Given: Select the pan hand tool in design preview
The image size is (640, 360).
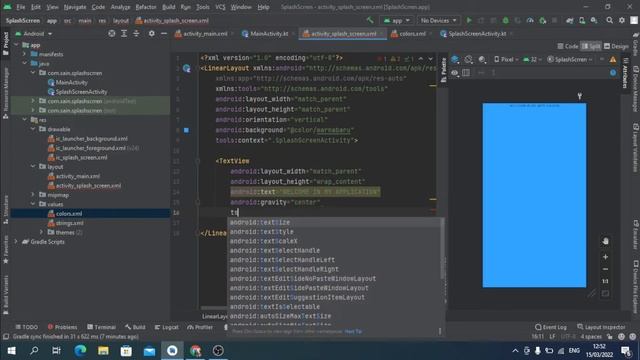Looking at the screenshot, I should [605, 241].
